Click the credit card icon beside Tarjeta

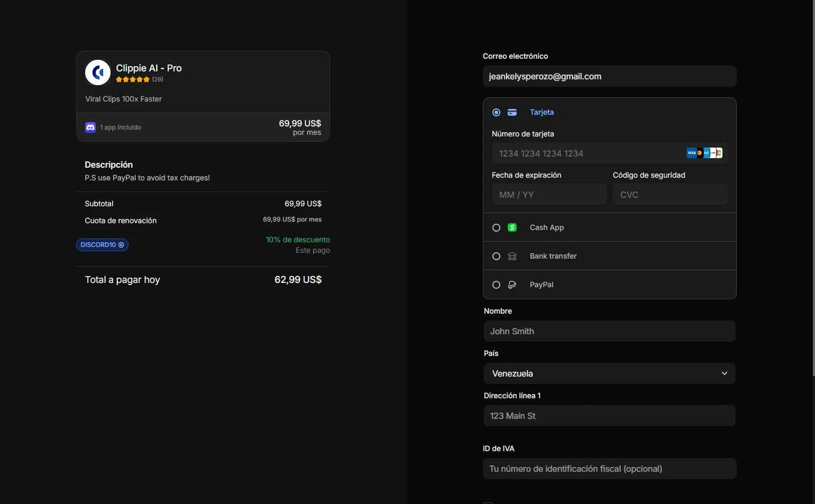[512, 112]
